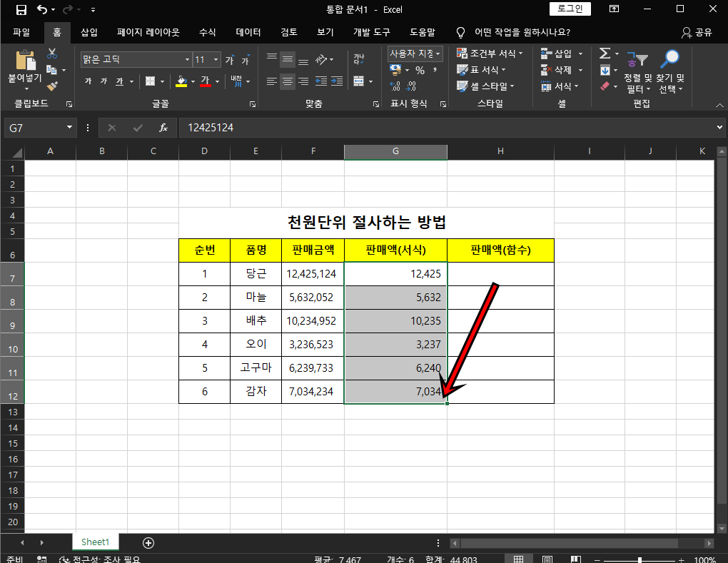728x563 pixels.
Task: Apply Comma Style number format icon
Action: tap(435, 70)
